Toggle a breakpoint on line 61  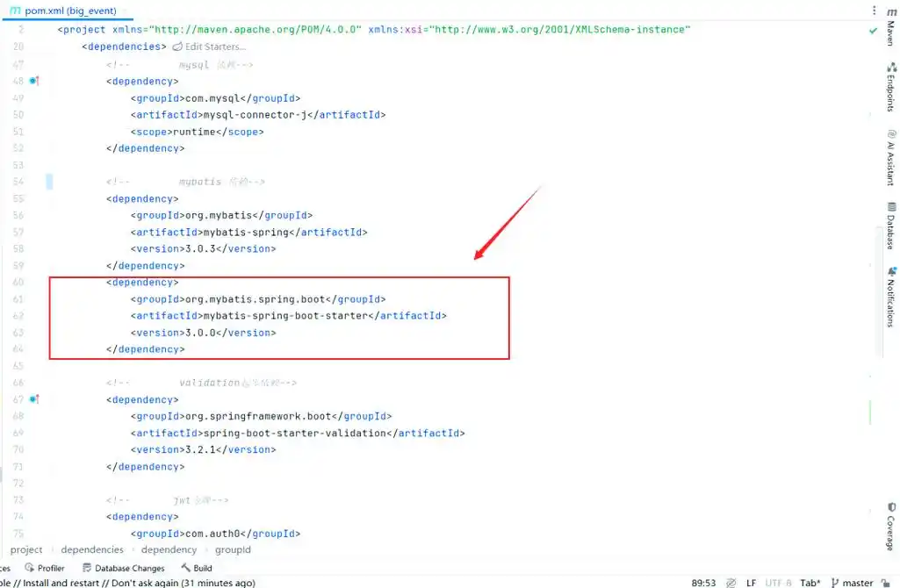[32, 298]
